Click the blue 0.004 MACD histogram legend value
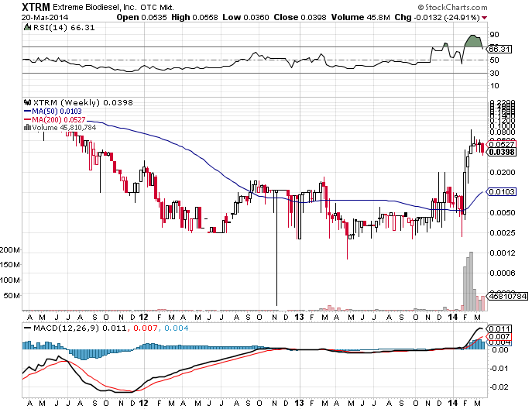Viewport: 532px width, 409px height. (x=176, y=328)
